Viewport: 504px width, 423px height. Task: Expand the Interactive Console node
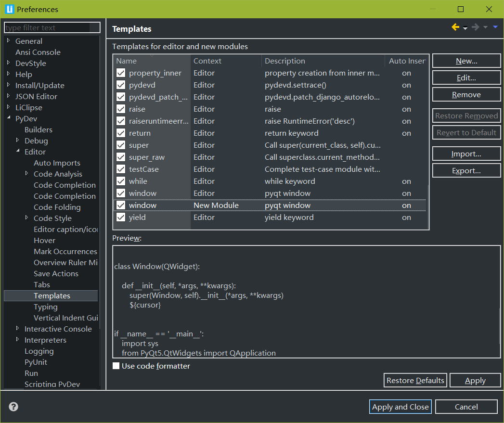coord(18,328)
